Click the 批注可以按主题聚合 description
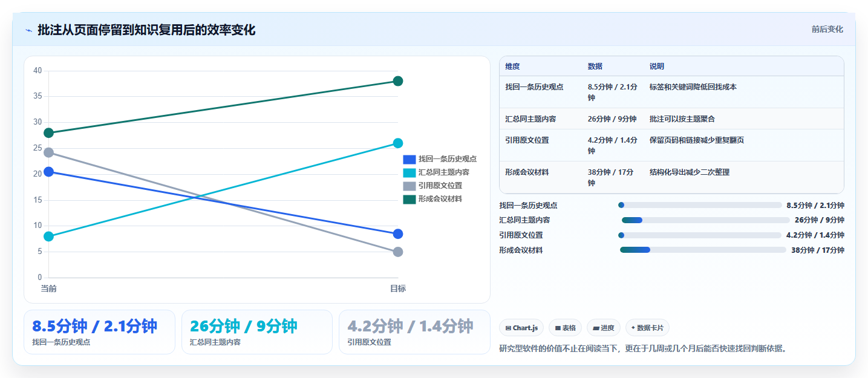This screenshot has width=868, height=378. pyautogui.click(x=682, y=119)
